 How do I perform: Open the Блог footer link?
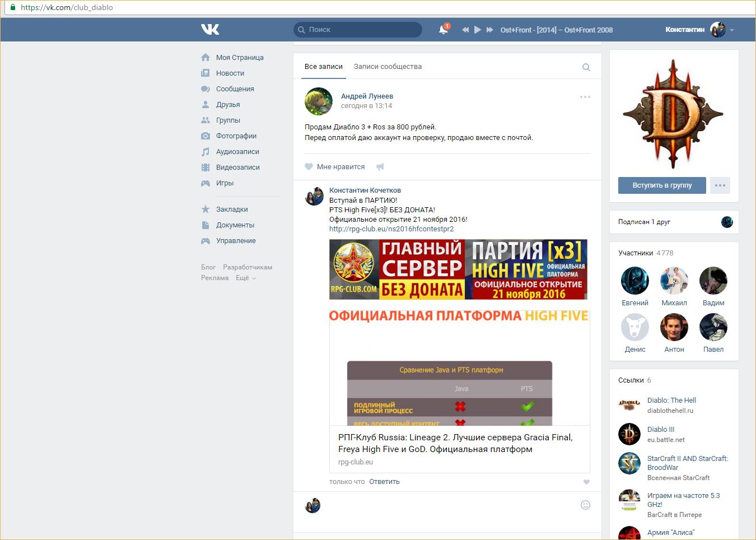point(208,267)
